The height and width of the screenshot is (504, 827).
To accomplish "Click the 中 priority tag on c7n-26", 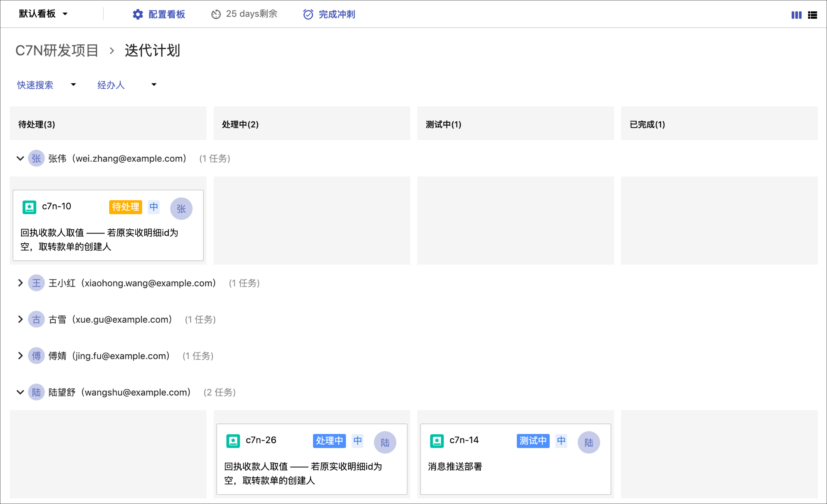I will [358, 441].
